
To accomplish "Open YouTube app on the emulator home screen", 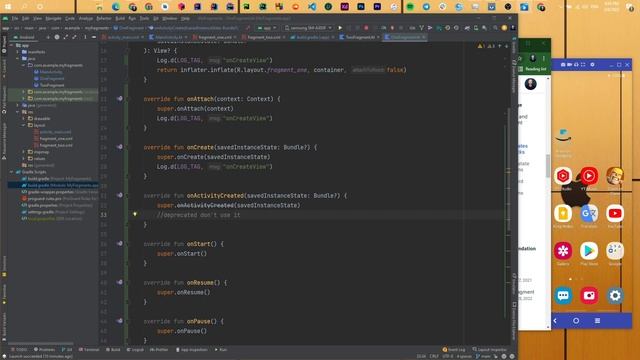I will [615, 213].
